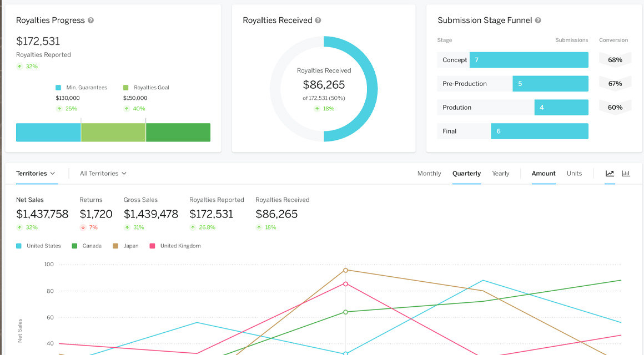
Task: Click the Stage column header
Action: 444,40
